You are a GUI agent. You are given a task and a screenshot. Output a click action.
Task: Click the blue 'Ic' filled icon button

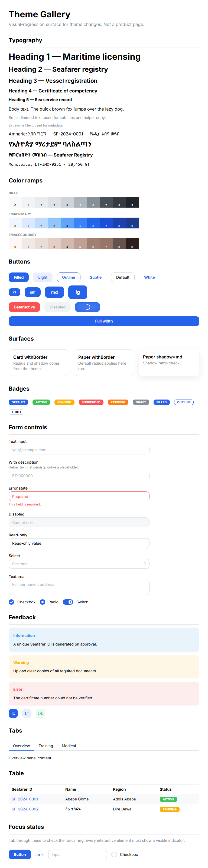tap(13, 713)
